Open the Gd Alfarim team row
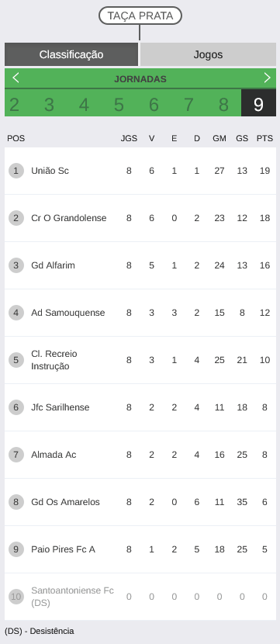 (x=140, y=265)
